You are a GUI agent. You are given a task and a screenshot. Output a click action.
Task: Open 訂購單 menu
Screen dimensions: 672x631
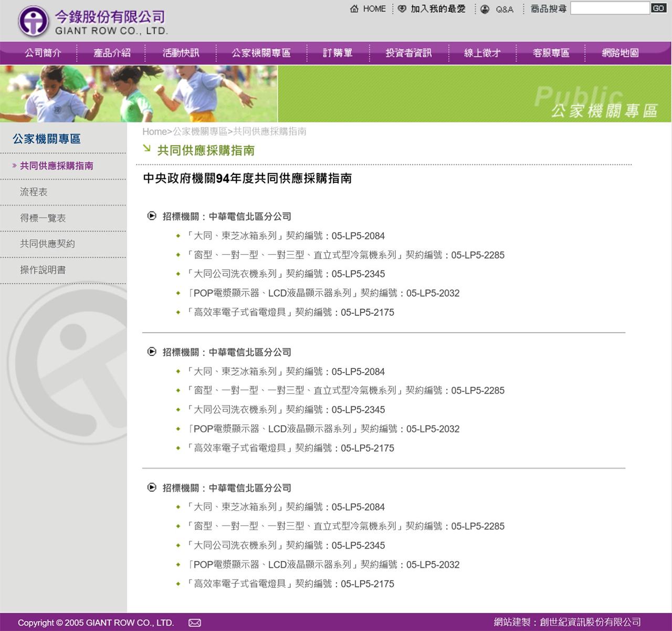click(x=338, y=53)
